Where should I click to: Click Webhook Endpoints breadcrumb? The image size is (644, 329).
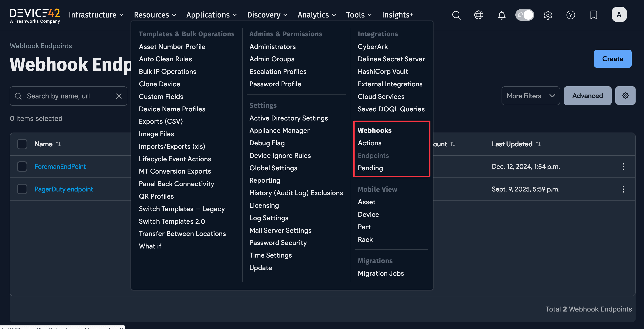click(41, 46)
